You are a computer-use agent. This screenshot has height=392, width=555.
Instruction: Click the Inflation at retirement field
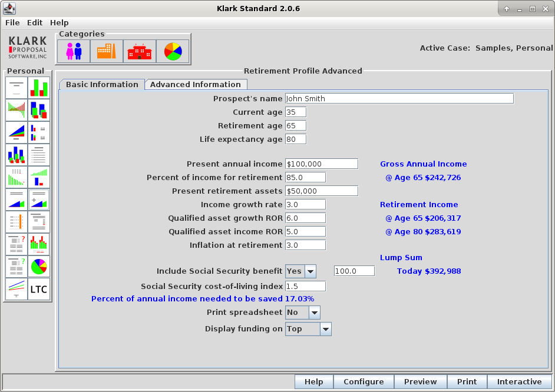pos(305,245)
